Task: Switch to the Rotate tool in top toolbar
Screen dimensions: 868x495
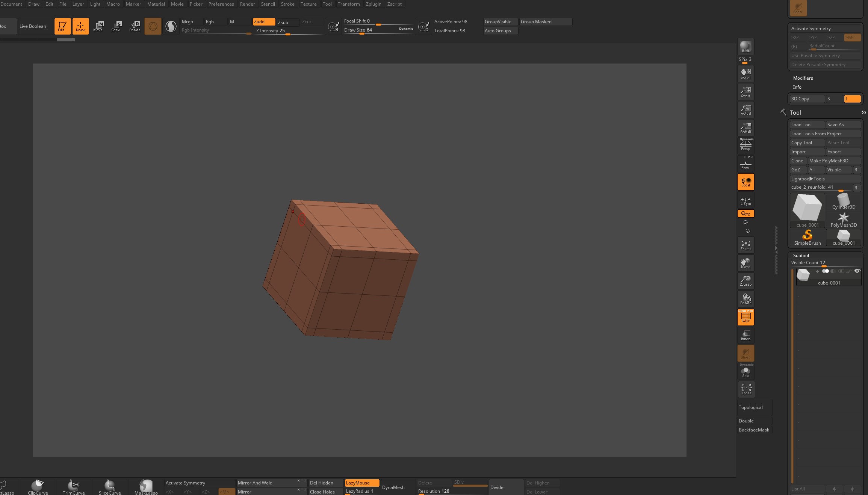Action: point(135,26)
